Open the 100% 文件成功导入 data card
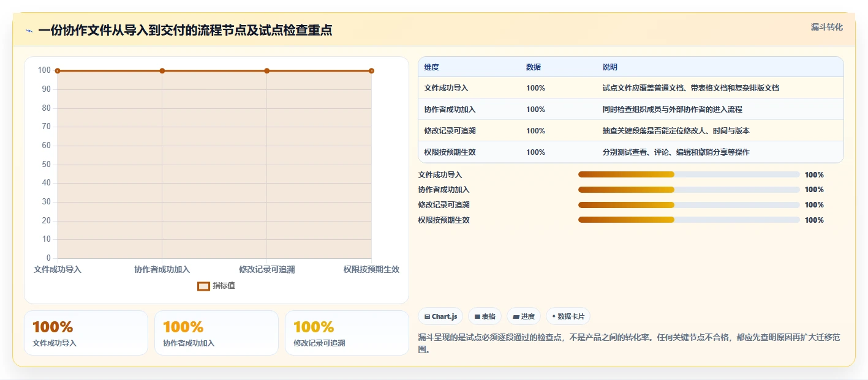868x380 pixels. click(x=86, y=333)
